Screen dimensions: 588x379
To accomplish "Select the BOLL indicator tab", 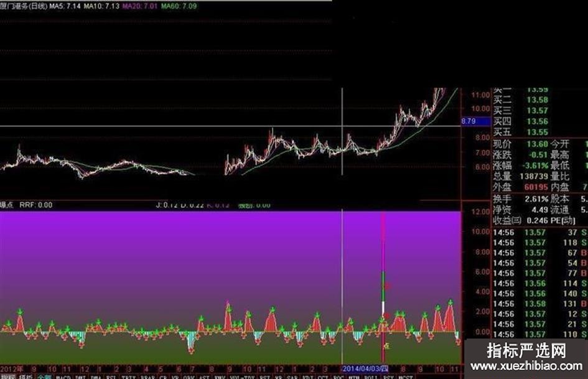I will click(x=370, y=377).
